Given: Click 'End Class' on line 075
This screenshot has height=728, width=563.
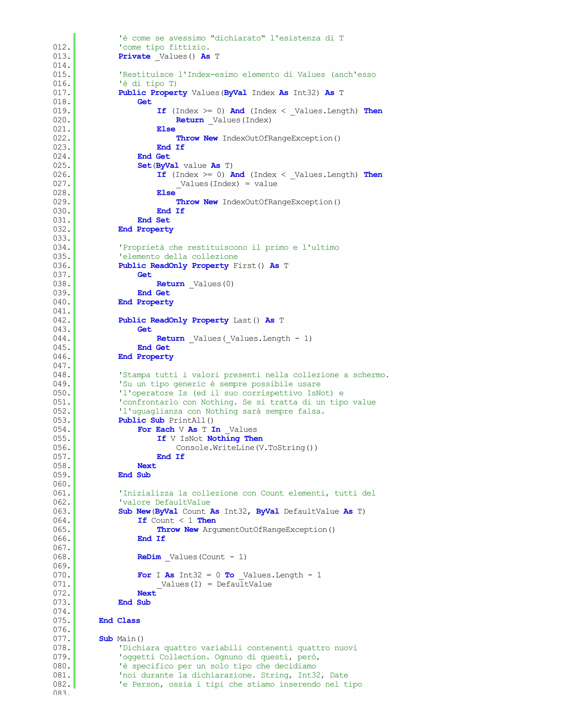Looking at the screenshot, I should tap(119, 621).
